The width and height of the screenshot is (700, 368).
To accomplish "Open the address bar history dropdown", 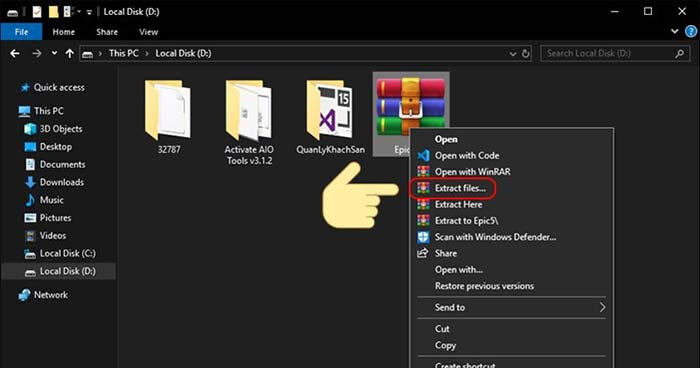I will pyautogui.click(x=512, y=54).
